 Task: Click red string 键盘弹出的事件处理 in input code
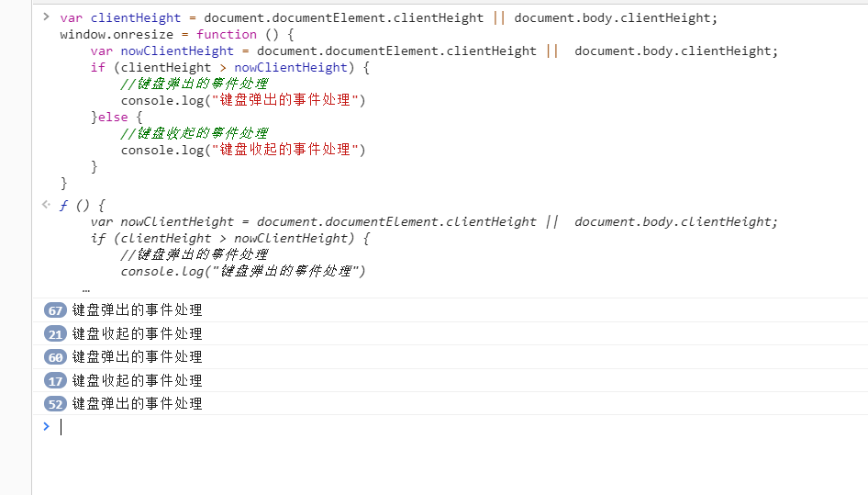pos(285,100)
